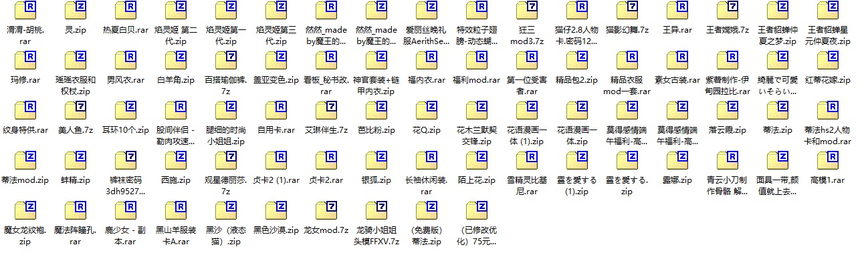Select the label 魔女龙纹袍.zip
868x261 pixels.
25,236
